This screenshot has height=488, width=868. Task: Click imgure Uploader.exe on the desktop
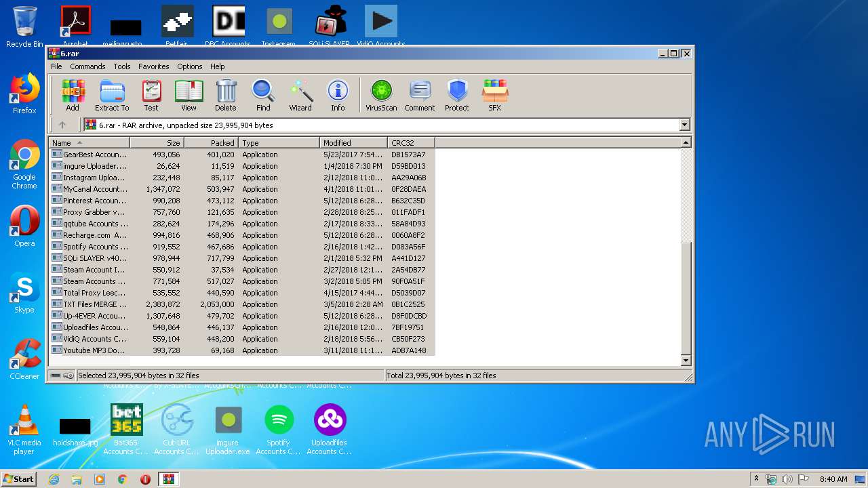click(x=228, y=430)
